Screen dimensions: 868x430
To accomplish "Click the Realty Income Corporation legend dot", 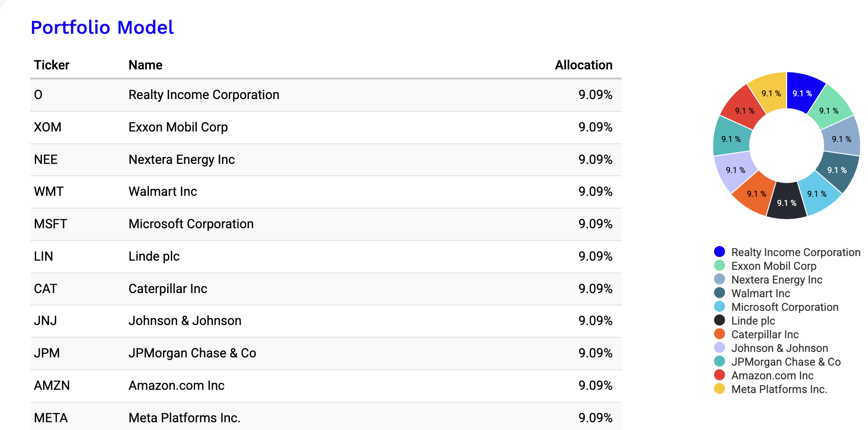I will pos(720,252).
